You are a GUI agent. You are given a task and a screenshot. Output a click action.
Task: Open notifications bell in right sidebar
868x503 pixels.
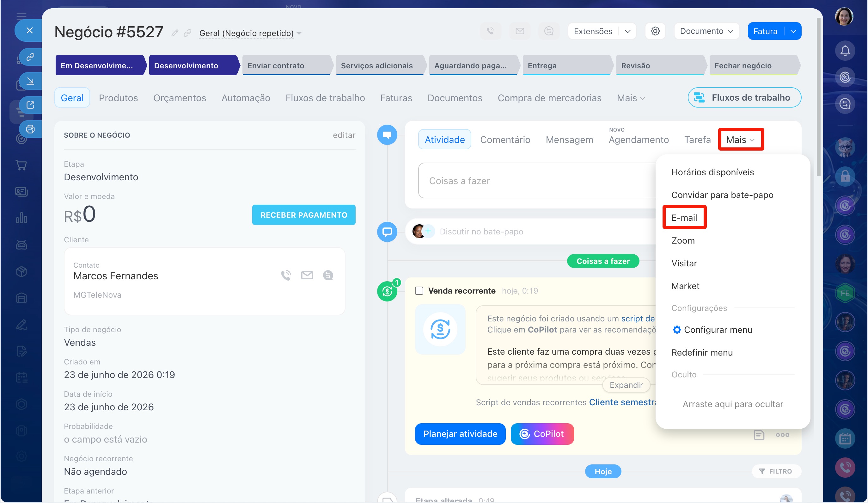pos(845,51)
